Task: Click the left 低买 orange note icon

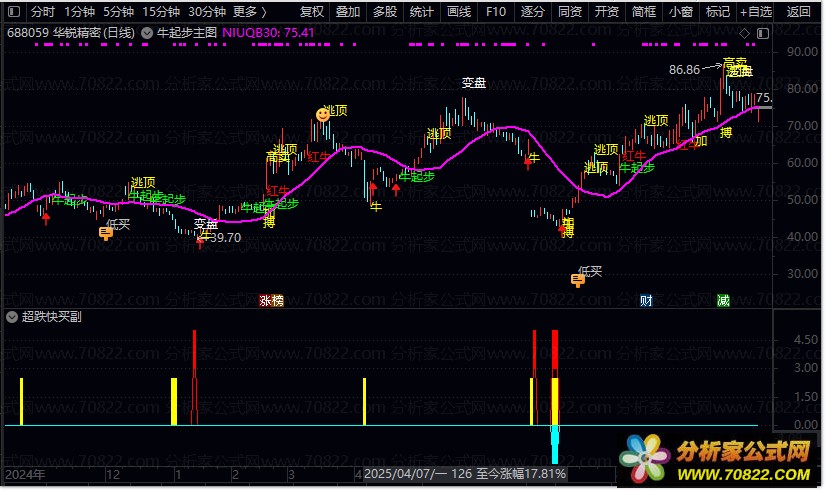Action: point(105,233)
